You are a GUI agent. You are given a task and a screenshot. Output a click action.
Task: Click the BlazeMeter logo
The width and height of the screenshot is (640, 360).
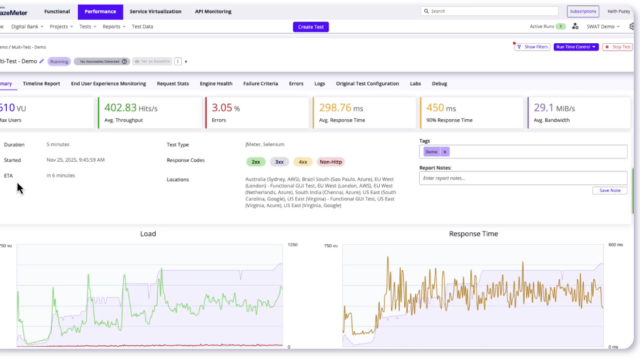click(13, 13)
